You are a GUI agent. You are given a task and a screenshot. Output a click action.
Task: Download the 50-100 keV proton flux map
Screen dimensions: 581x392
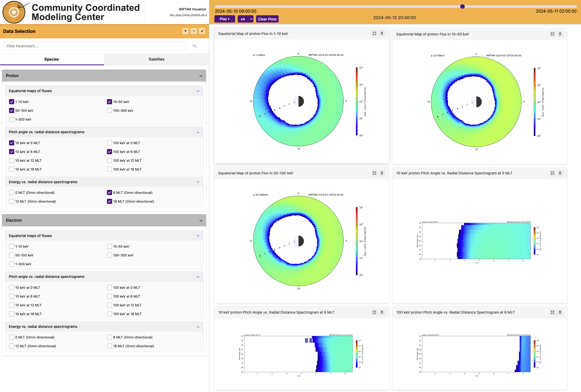click(382, 173)
